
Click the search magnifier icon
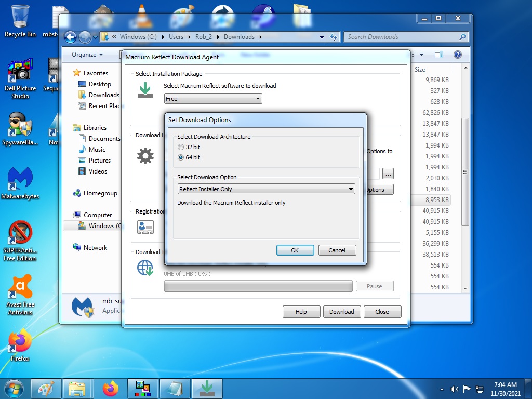tap(462, 37)
